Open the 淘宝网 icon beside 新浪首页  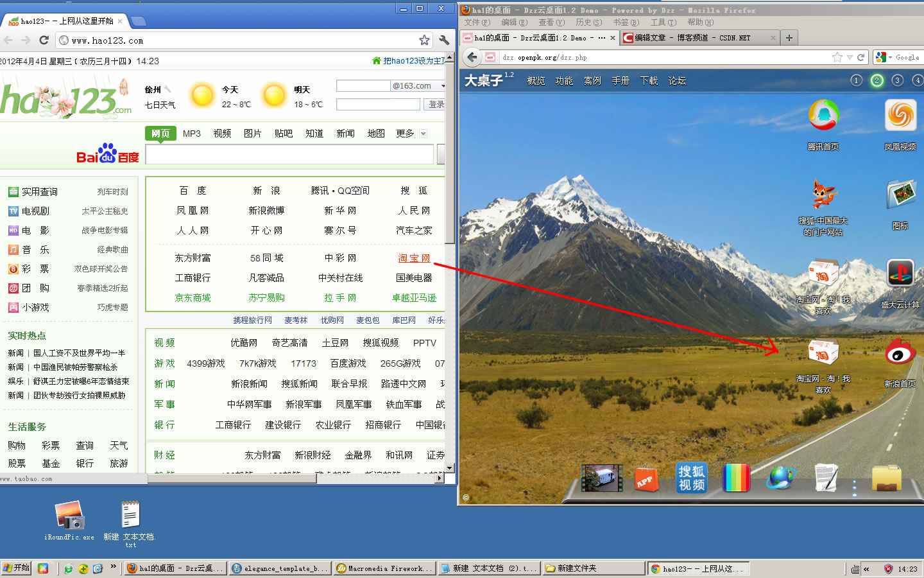[x=823, y=352]
